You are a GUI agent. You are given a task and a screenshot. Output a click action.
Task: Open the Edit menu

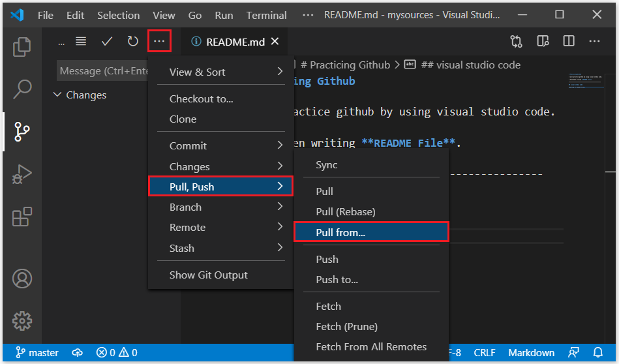tap(75, 15)
